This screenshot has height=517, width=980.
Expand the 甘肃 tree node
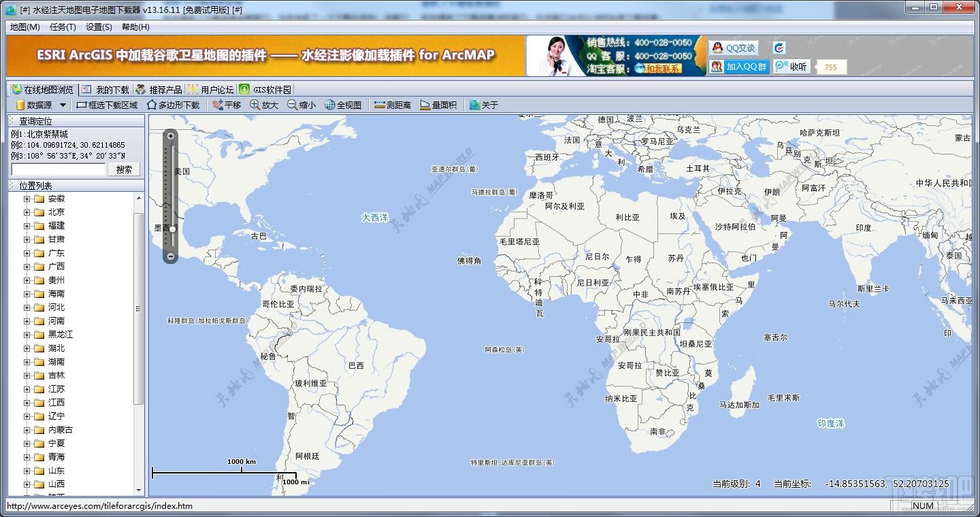coord(27,239)
